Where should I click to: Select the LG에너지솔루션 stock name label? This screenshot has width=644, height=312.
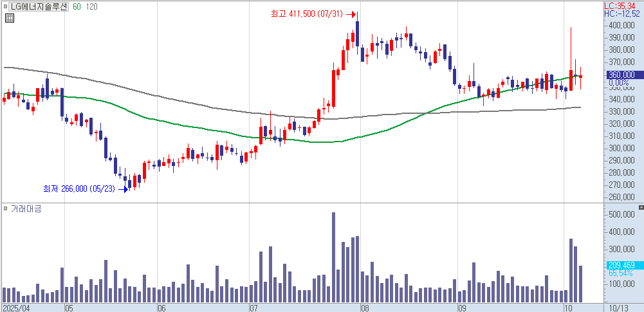point(39,6)
